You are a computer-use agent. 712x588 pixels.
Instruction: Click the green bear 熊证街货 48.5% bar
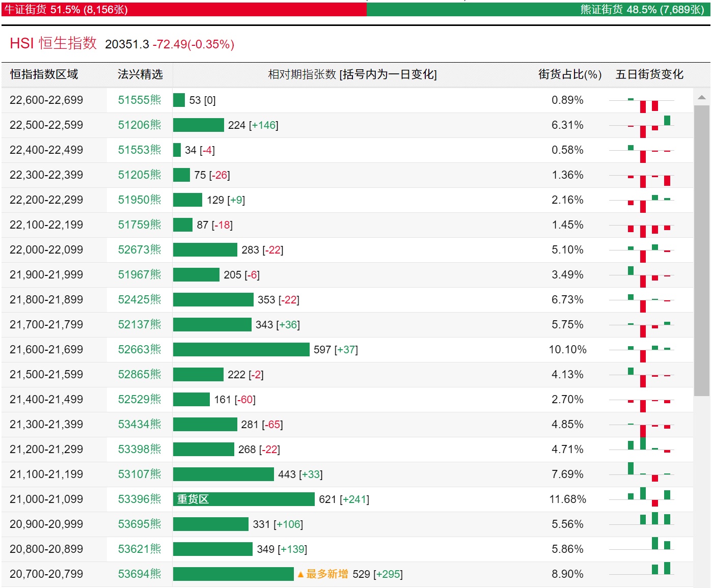(x=538, y=9)
